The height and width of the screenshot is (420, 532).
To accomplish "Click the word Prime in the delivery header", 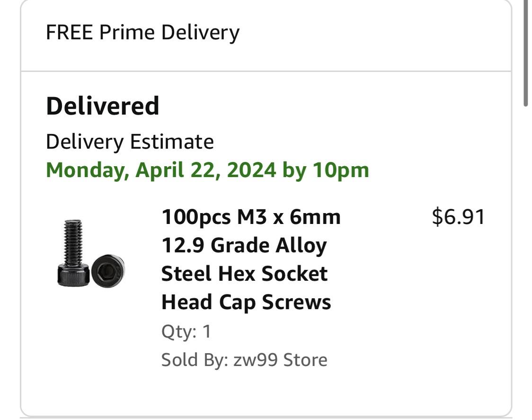I will tap(127, 33).
